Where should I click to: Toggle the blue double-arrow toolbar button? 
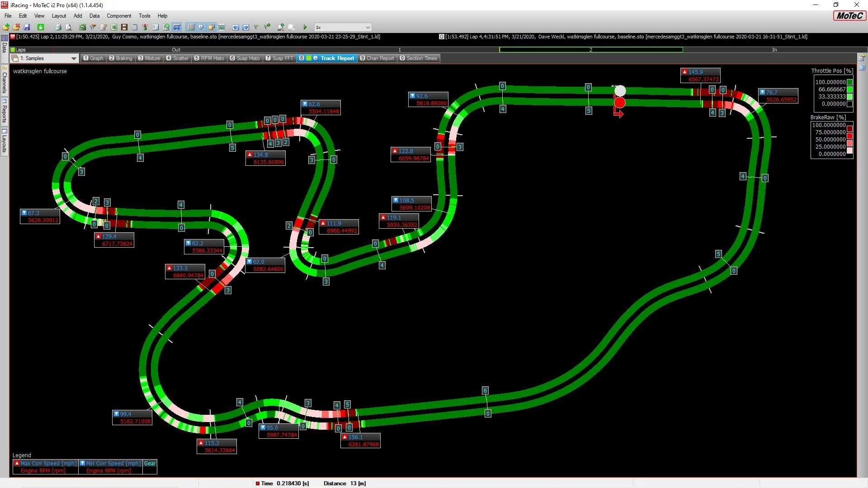click(177, 27)
